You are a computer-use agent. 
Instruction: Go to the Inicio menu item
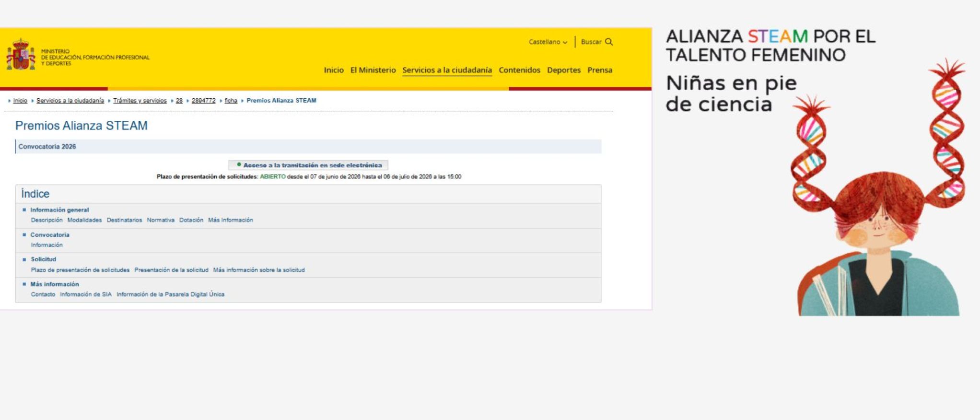point(334,70)
